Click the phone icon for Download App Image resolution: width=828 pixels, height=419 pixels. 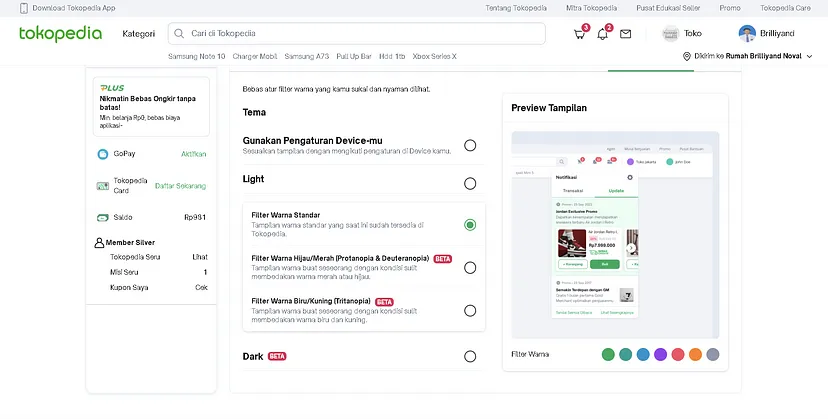tap(24, 8)
